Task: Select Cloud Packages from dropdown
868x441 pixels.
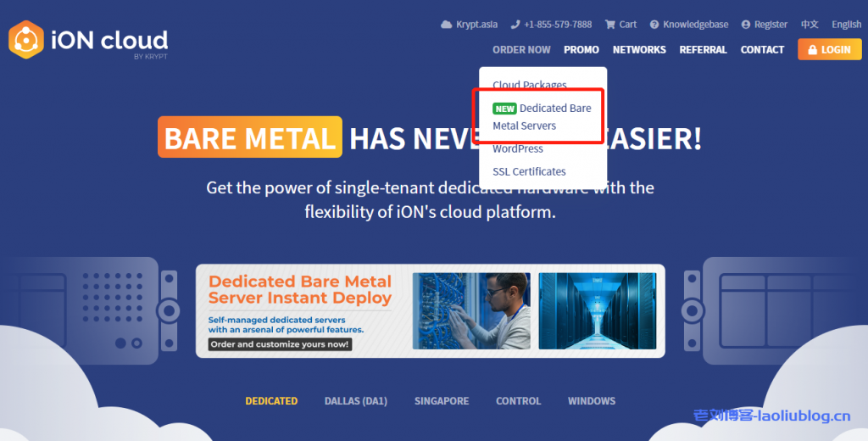Action: 530,85
